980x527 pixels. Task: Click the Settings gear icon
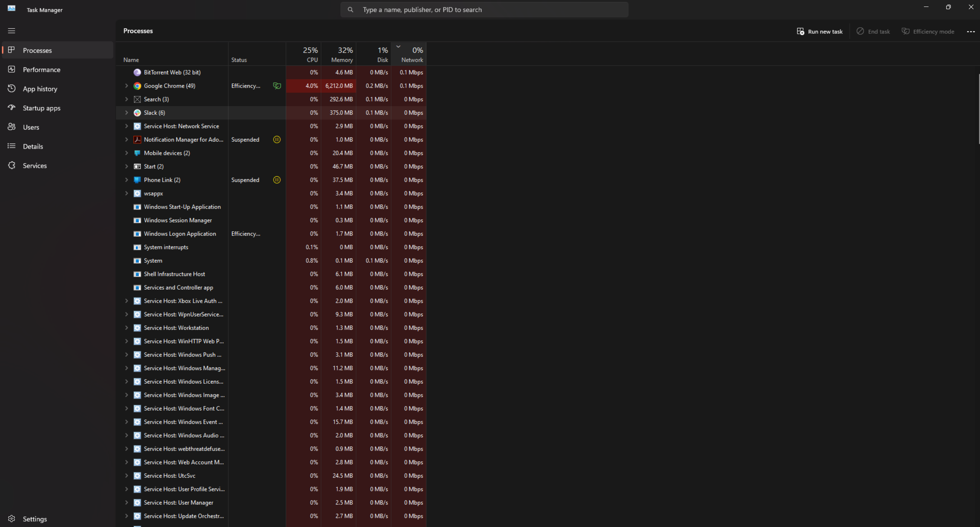tap(12, 519)
